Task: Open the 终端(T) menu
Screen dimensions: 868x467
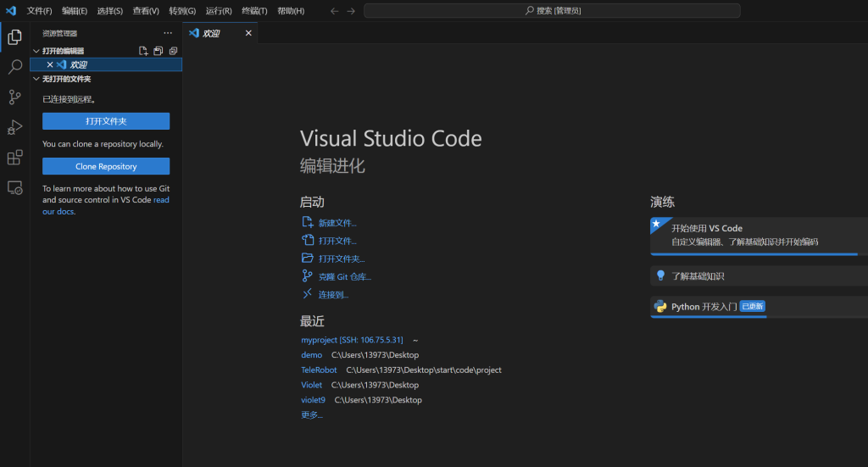Action: coord(254,11)
